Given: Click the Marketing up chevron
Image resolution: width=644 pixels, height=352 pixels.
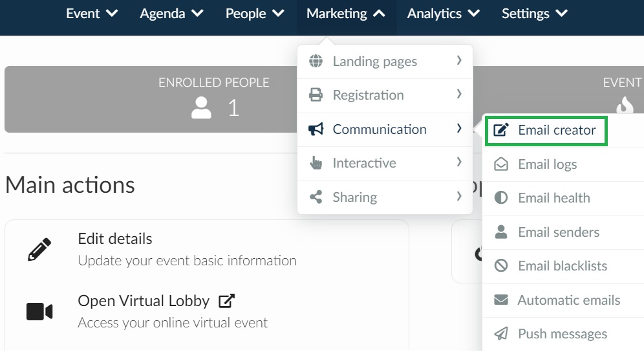Looking at the screenshot, I should pos(379,14).
